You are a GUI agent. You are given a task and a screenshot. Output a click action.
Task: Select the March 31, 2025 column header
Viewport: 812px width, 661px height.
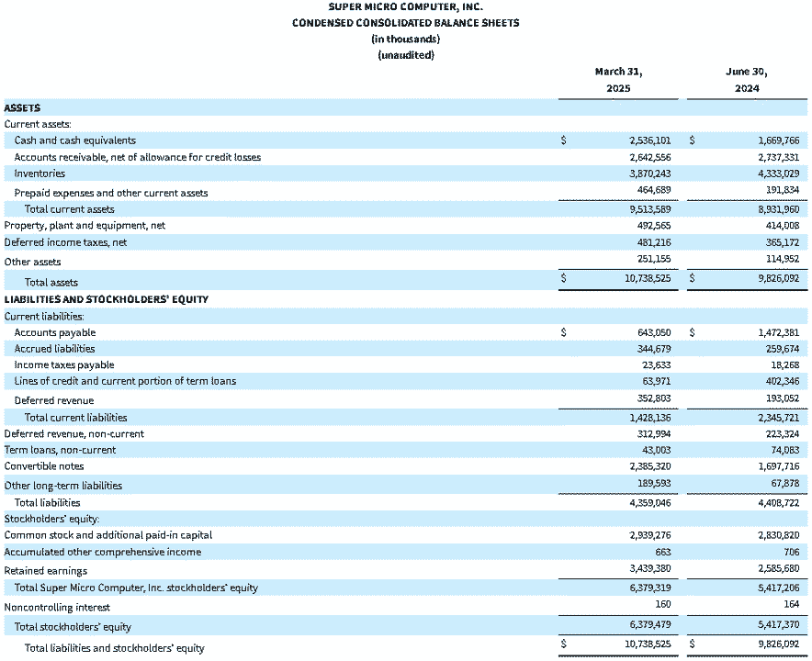618,80
